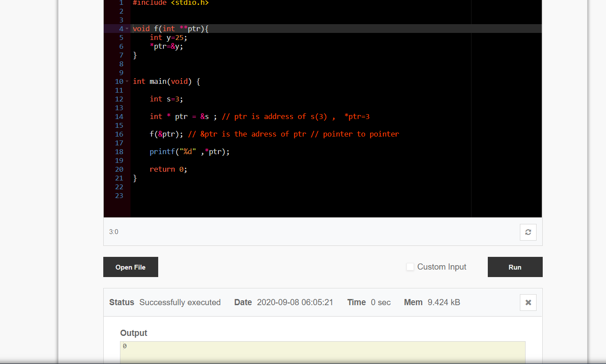Click the '#include <stdio.h>' line

(x=171, y=3)
